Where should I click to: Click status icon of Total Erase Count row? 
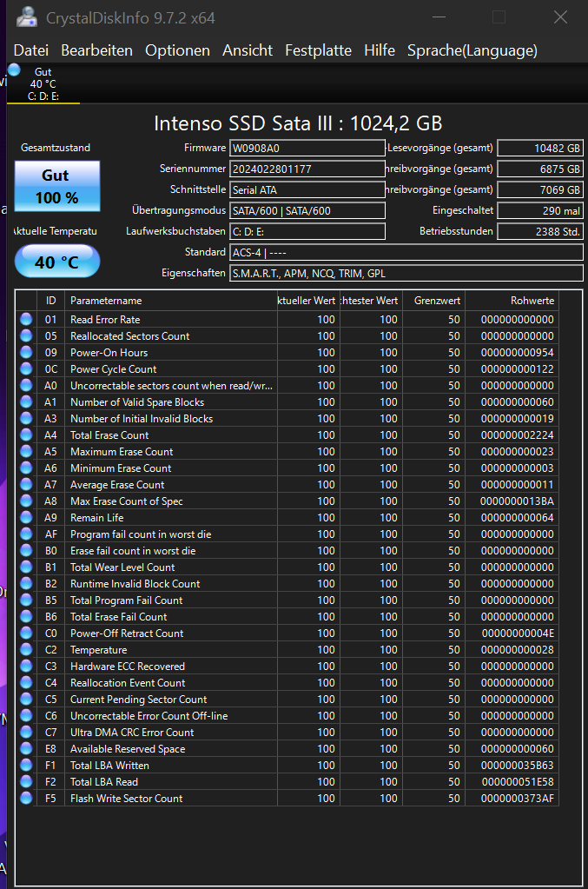pyautogui.click(x=26, y=435)
